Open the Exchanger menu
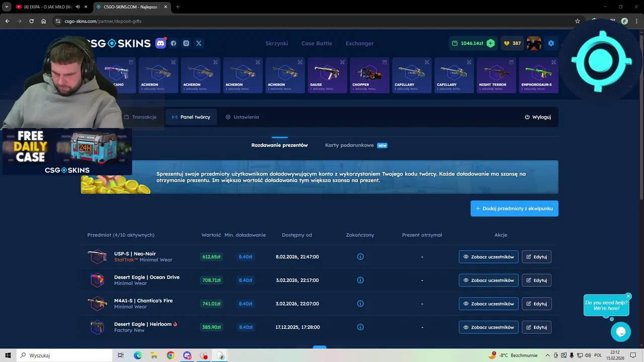This screenshot has width=644, height=362. (359, 43)
